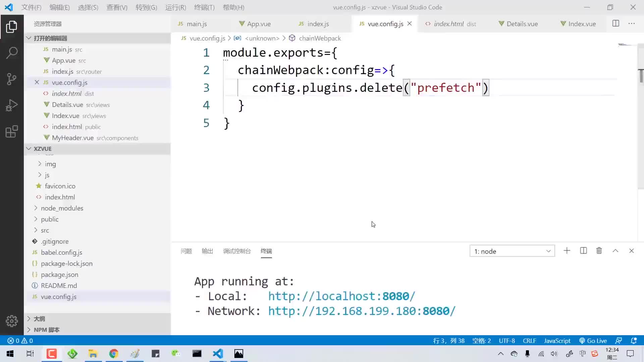Image resolution: width=644 pixels, height=362 pixels.
Task: Close the terminal panel
Action: (x=632, y=251)
